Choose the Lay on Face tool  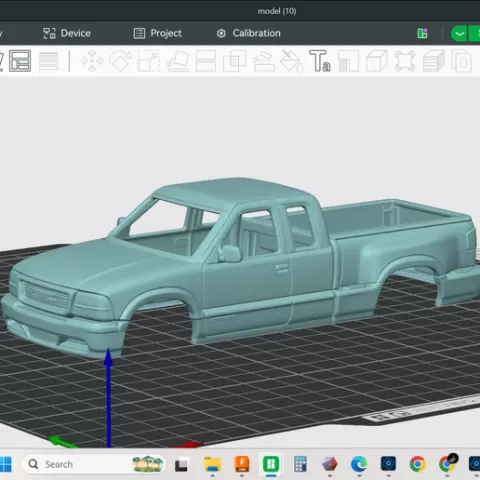click(178, 61)
